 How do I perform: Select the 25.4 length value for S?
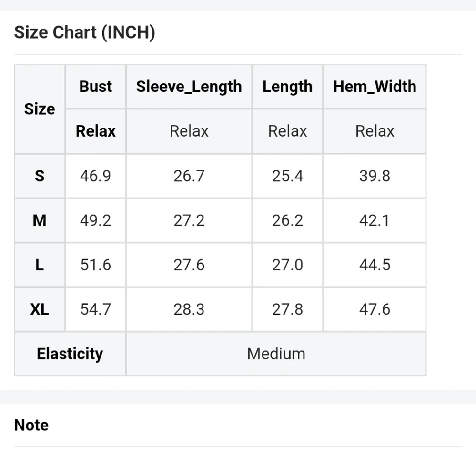coord(287,176)
